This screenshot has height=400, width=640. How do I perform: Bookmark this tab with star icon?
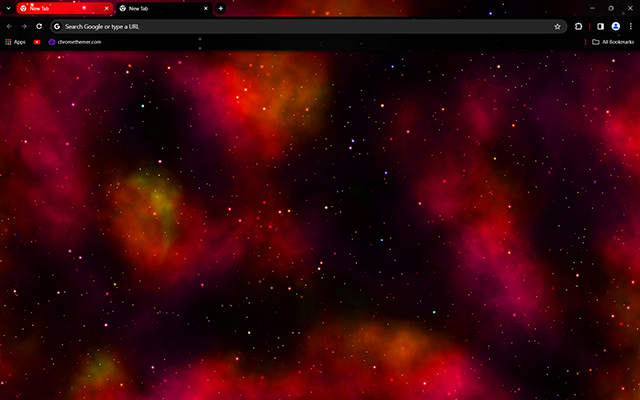point(557,27)
